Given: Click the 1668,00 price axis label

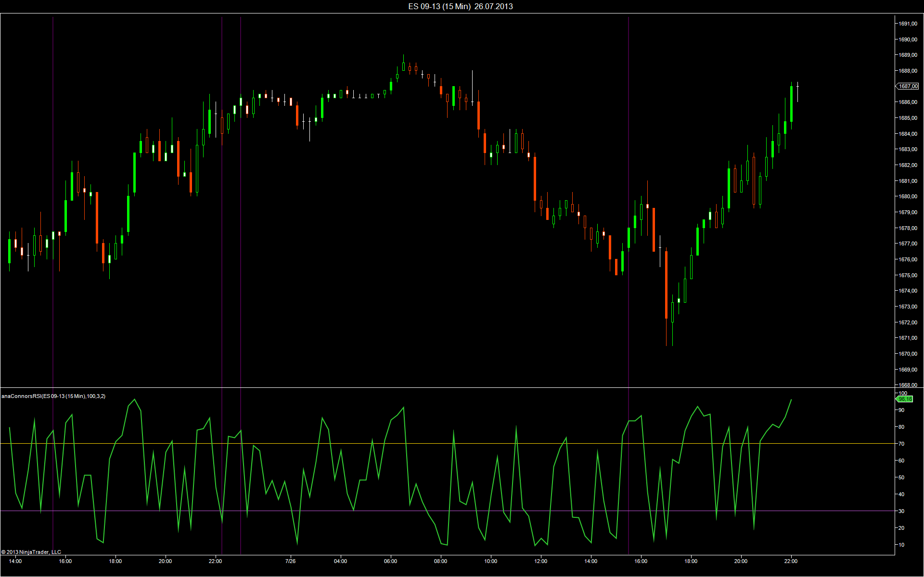Looking at the screenshot, I should pos(908,385).
